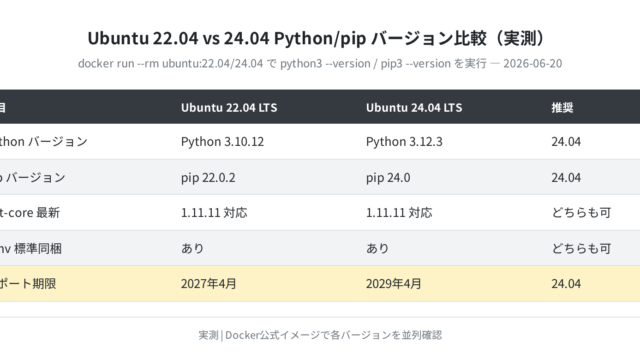This screenshot has height=360, width=640.
Task: Click 'どちらも可' in the core 最新 row
Action: click(581, 213)
